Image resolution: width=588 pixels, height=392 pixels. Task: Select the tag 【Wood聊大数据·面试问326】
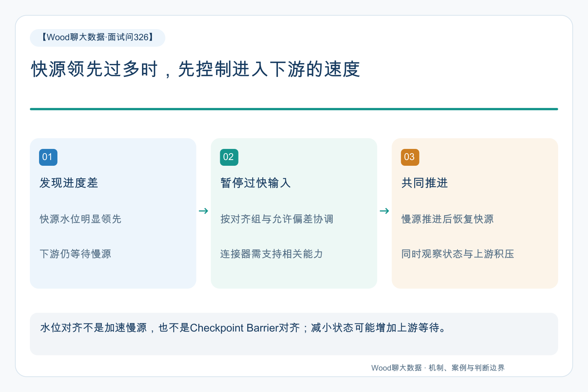[x=98, y=38]
